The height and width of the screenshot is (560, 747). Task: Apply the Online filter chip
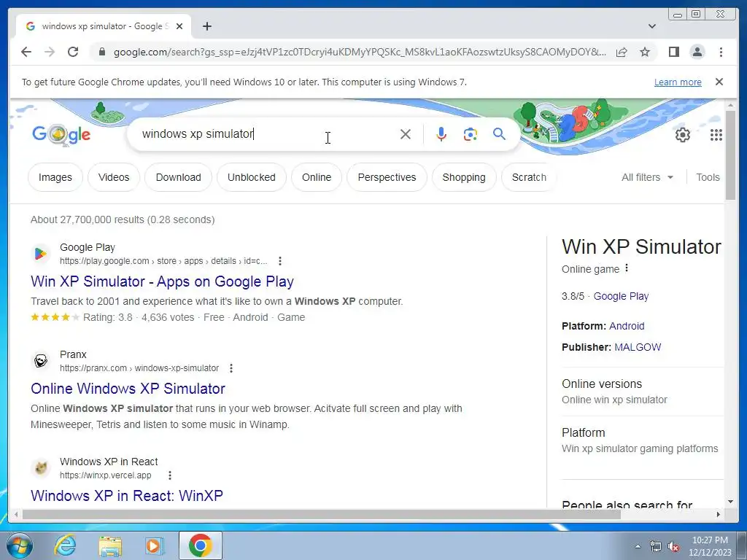pyautogui.click(x=317, y=177)
